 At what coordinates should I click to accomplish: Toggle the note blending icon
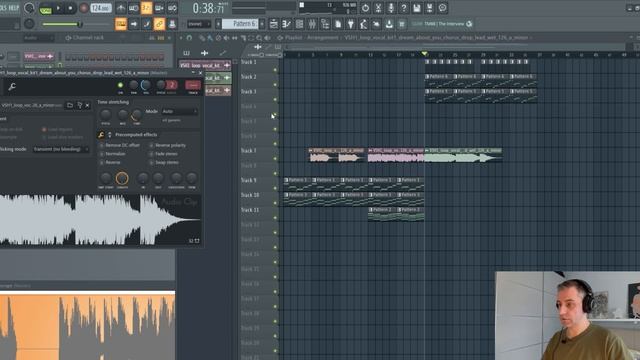click(146, 24)
